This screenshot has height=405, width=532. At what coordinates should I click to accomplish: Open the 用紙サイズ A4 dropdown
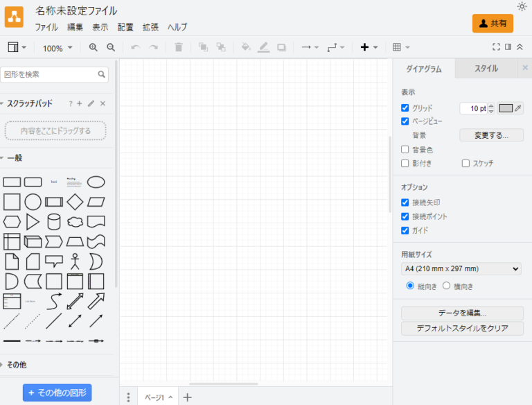461,269
